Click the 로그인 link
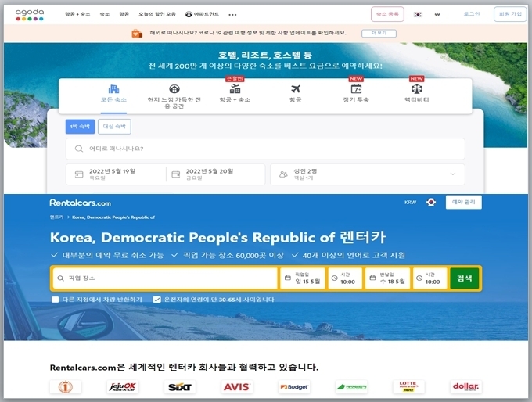Viewport: 532px width, 402px height. pos(472,14)
